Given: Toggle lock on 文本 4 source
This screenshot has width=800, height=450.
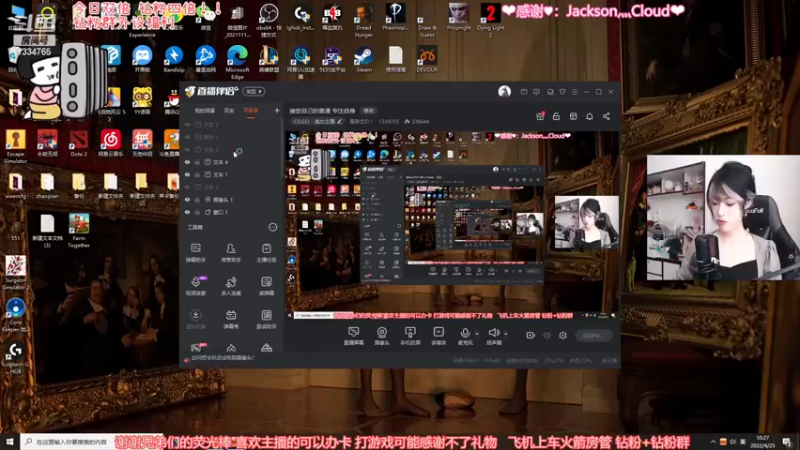Looking at the screenshot, I should pyautogui.click(x=197, y=162).
